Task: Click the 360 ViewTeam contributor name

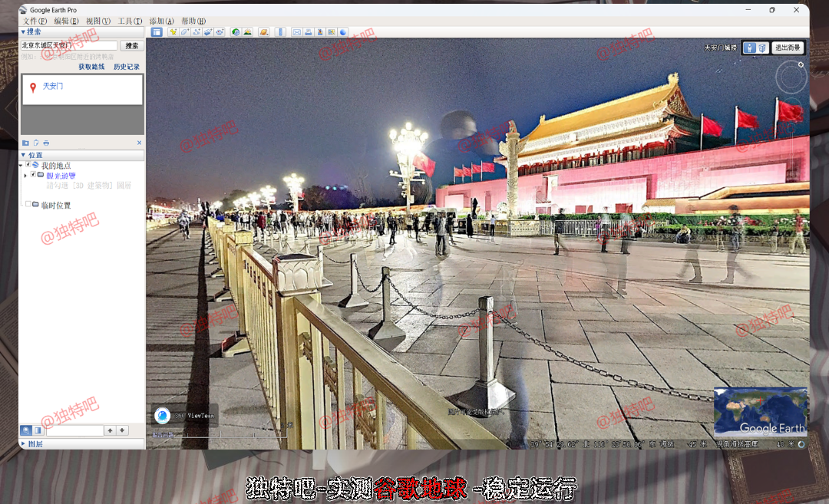Action: pos(194,416)
